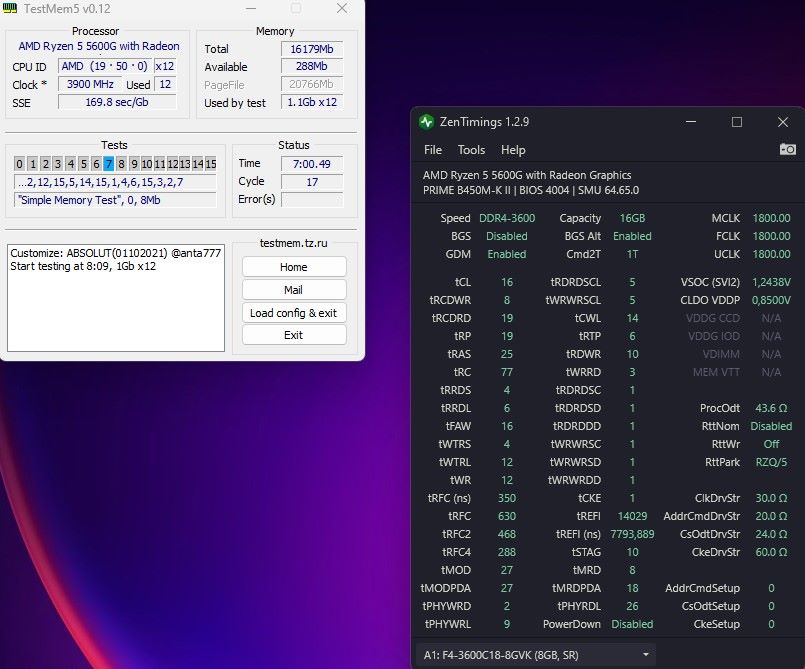Close the ZenTimings window
Screen dimensions: 805x669
click(x=782, y=122)
